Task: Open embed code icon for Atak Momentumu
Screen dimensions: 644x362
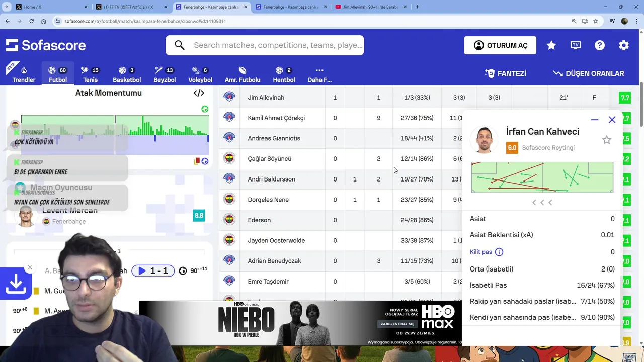Action: click(199, 93)
